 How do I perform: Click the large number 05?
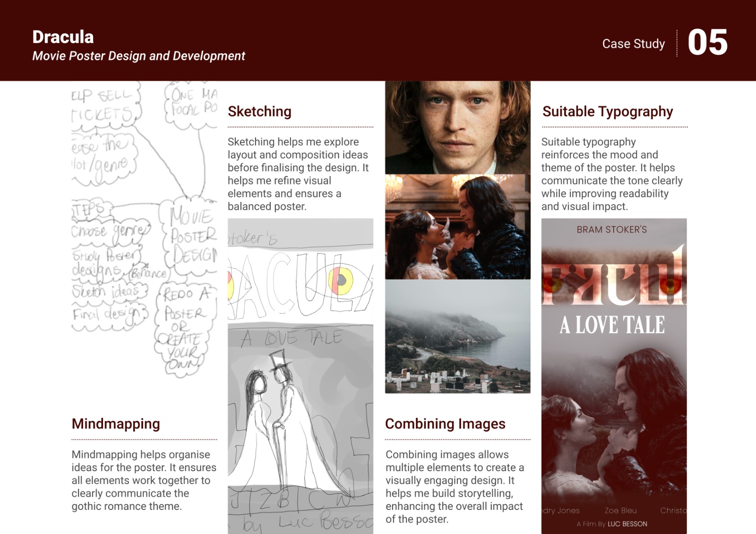pyautogui.click(x=707, y=42)
